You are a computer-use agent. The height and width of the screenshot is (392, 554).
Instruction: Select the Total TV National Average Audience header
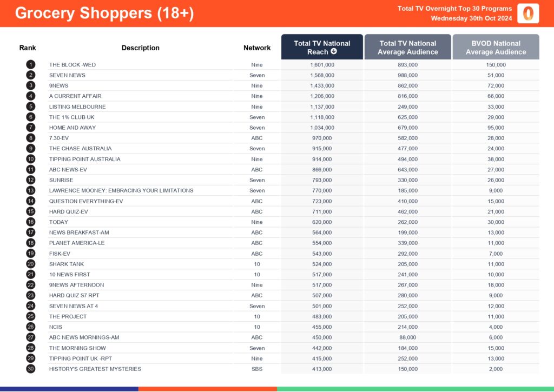click(407, 47)
